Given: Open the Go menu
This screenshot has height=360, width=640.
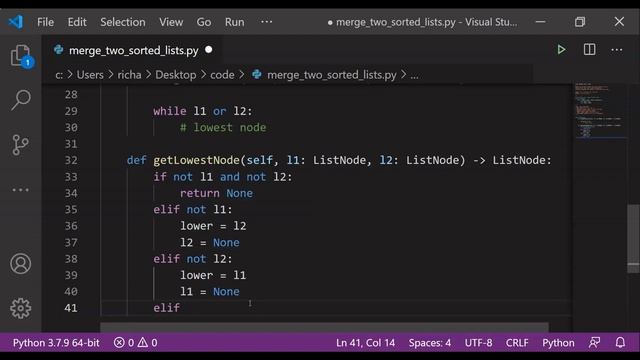Looking at the screenshot, I should [204, 22].
